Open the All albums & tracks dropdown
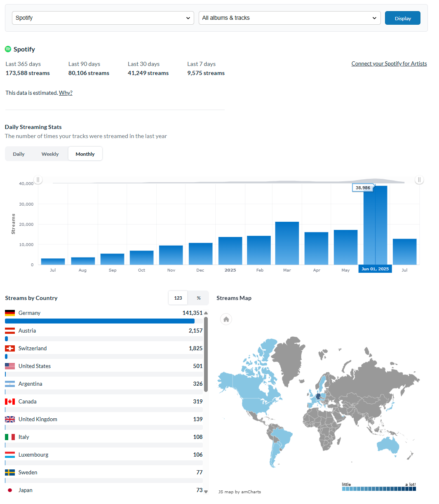Image resolution: width=439 pixels, height=504 pixels. click(289, 18)
